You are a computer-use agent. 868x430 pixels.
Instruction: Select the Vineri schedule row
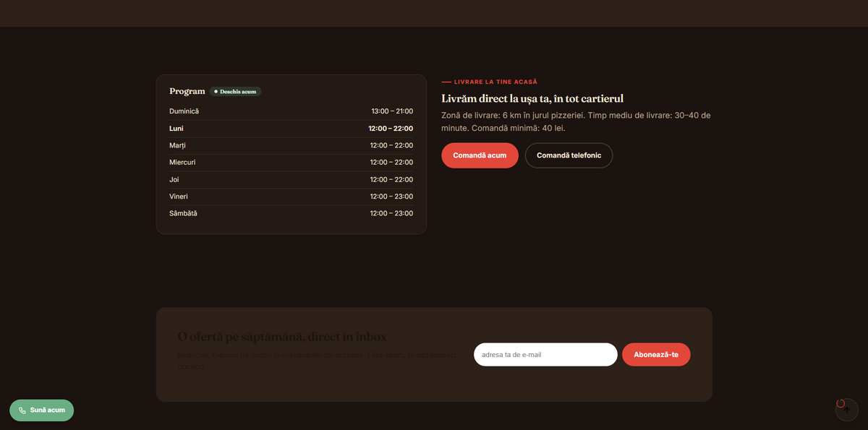click(292, 197)
